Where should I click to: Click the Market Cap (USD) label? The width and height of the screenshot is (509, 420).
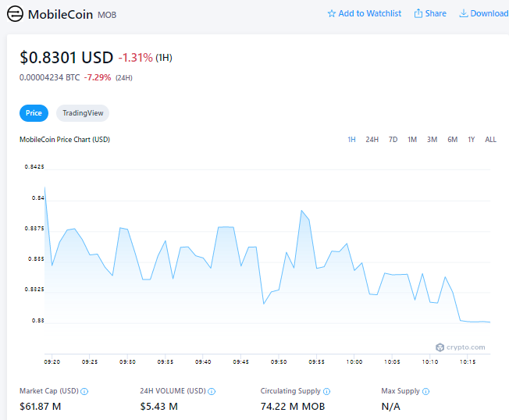pyautogui.click(x=49, y=391)
